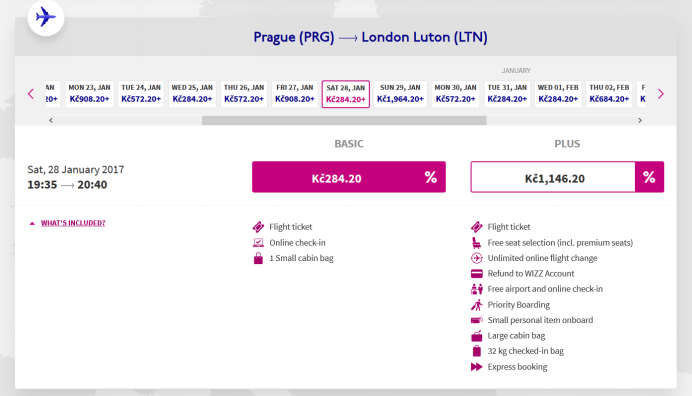The height and width of the screenshot is (396, 692).
Task: Click the Express booking fast-forward icon
Action: click(477, 367)
